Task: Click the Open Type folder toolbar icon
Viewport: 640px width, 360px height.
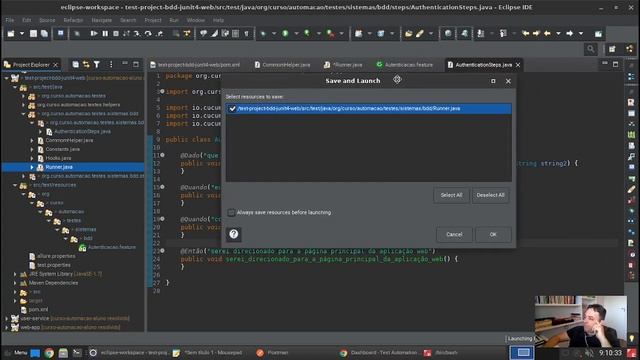Action: pos(409,33)
